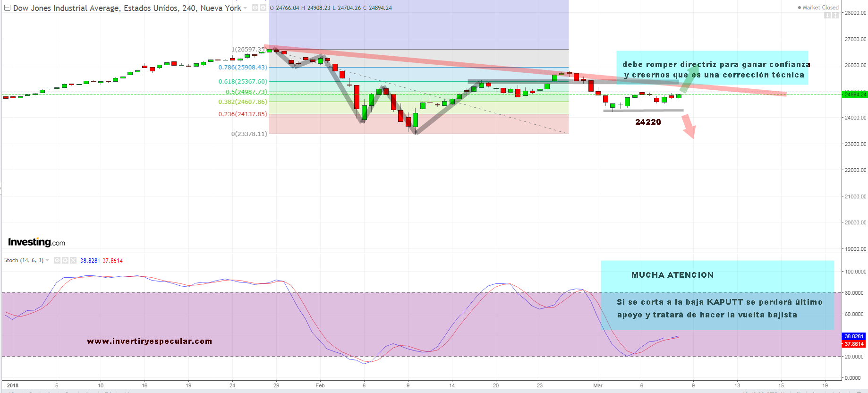The image size is (868, 393).
Task: Toggle main series visibility eye icon
Action: pyautogui.click(x=255, y=8)
